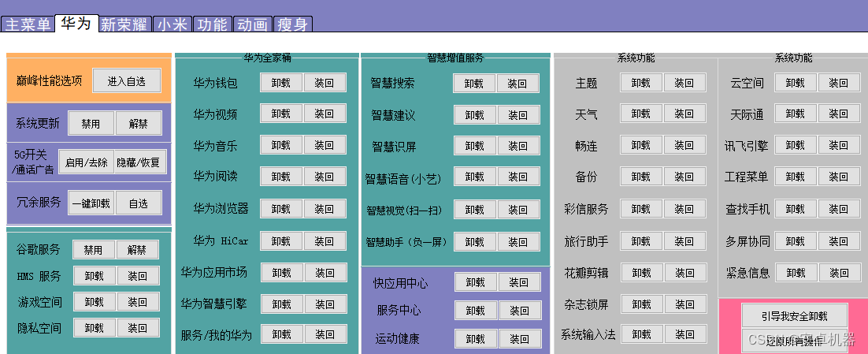Reinstall 游戏空间 with 装回

pos(138,302)
